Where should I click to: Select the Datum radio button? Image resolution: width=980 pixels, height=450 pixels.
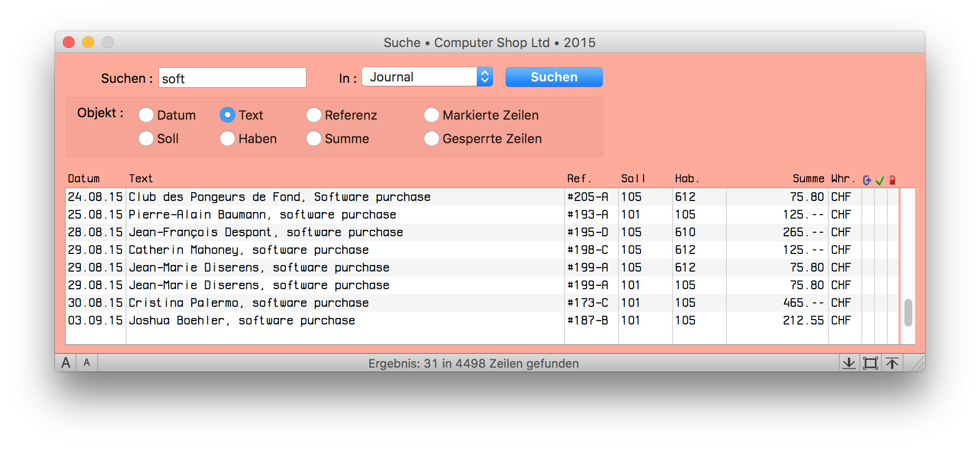(146, 115)
